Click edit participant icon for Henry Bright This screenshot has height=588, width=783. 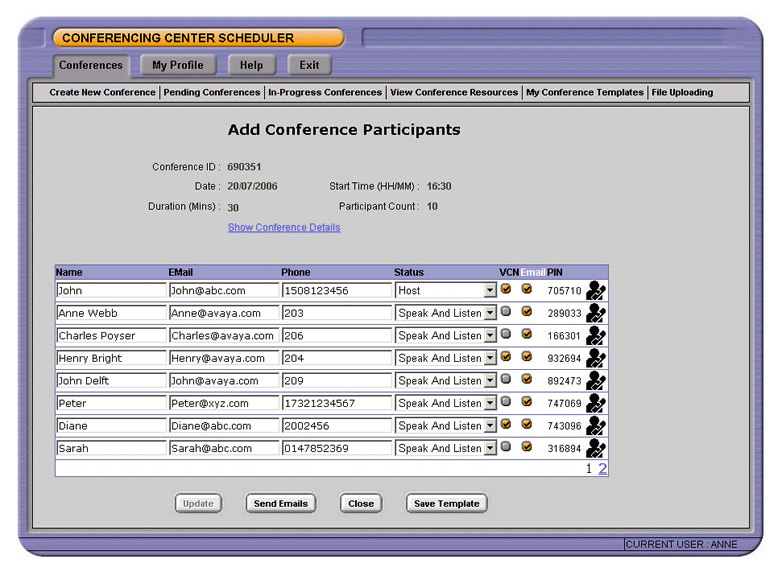596,358
